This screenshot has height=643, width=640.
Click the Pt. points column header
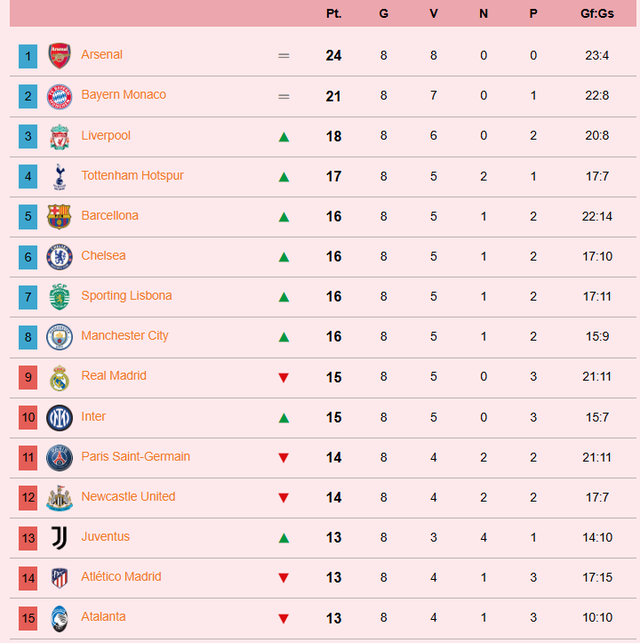tap(333, 14)
